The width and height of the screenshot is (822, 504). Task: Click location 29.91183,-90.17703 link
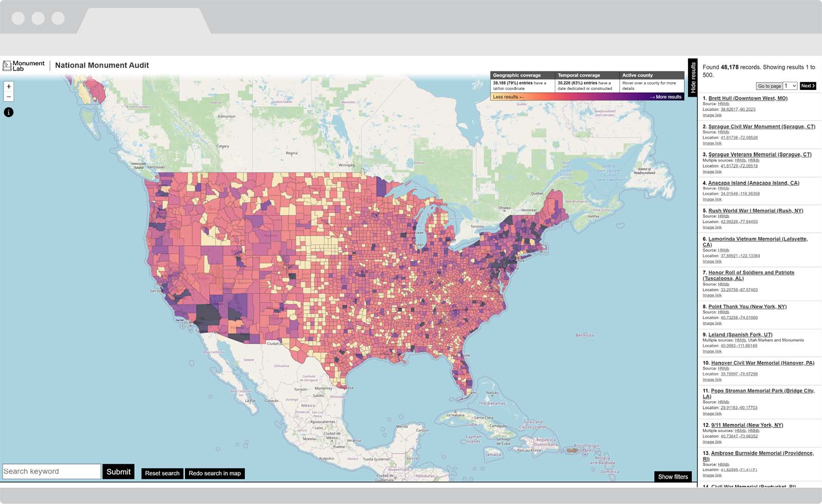[x=739, y=408]
